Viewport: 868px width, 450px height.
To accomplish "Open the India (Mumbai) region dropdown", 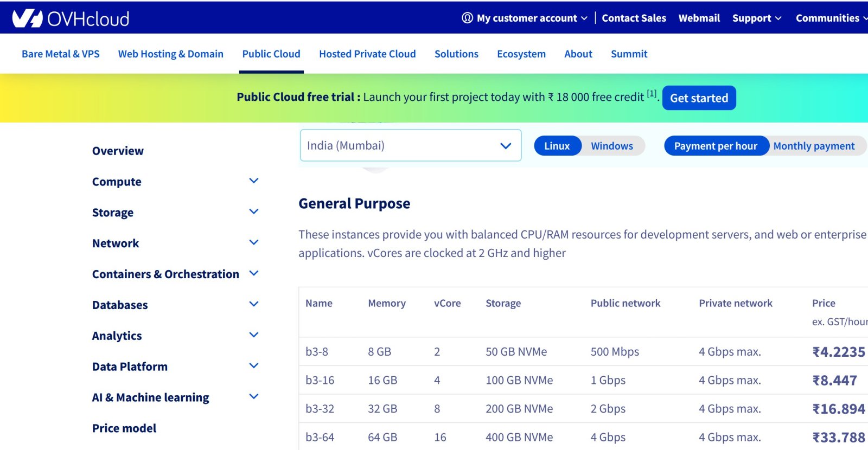I will 410,145.
